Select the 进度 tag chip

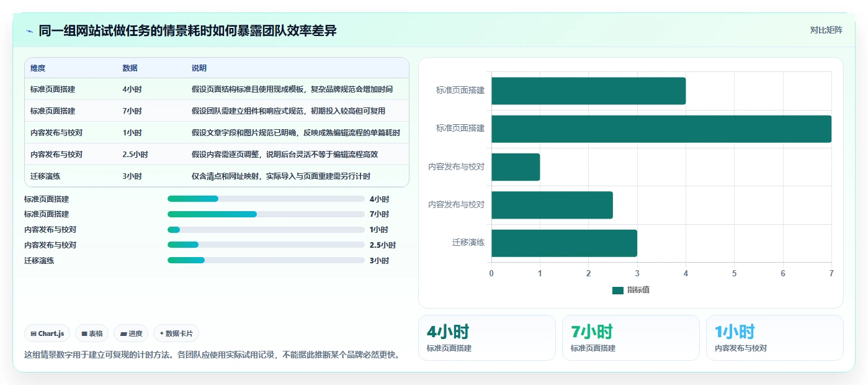point(131,333)
